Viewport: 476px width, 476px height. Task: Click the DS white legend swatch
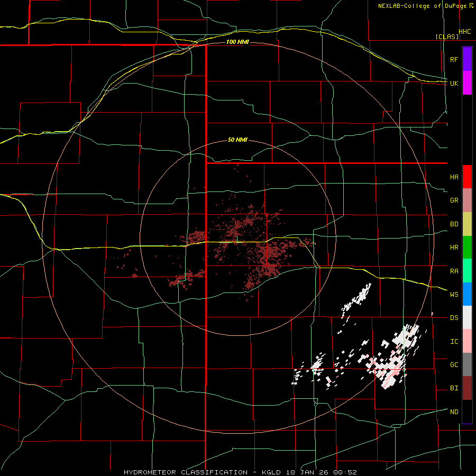(x=467, y=317)
